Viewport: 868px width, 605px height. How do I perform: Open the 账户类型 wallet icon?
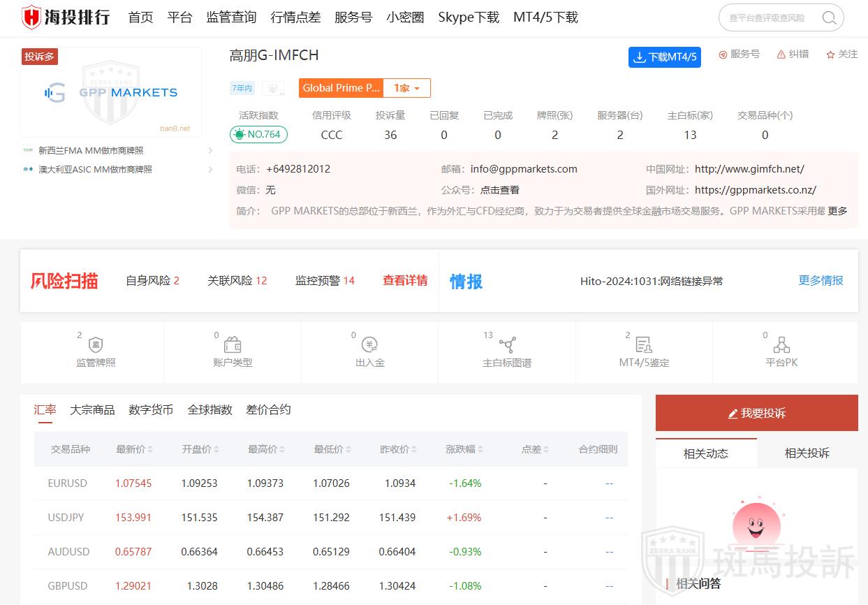tap(233, 345)
